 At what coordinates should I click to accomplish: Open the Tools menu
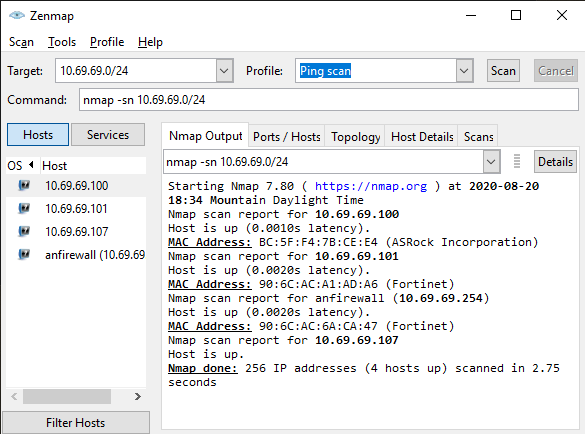[62, 42]
